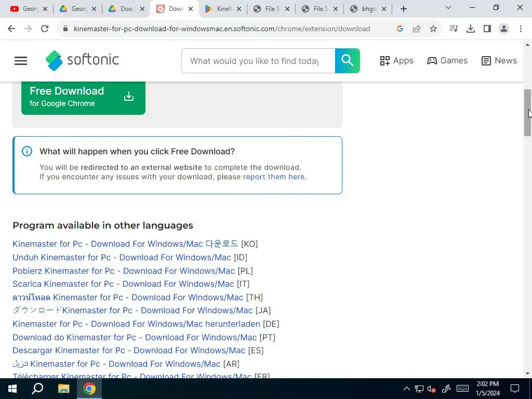Open the Windows notification center

(515, 389)
